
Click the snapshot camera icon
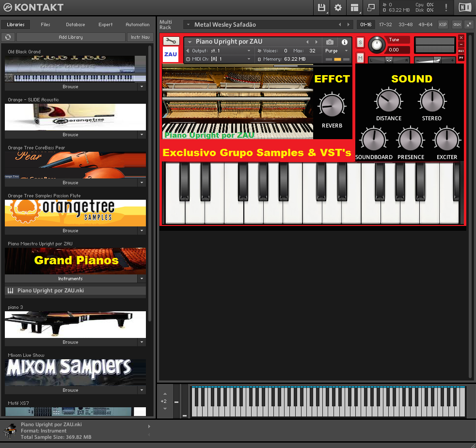pyautogui.click(x=330, y=42)
